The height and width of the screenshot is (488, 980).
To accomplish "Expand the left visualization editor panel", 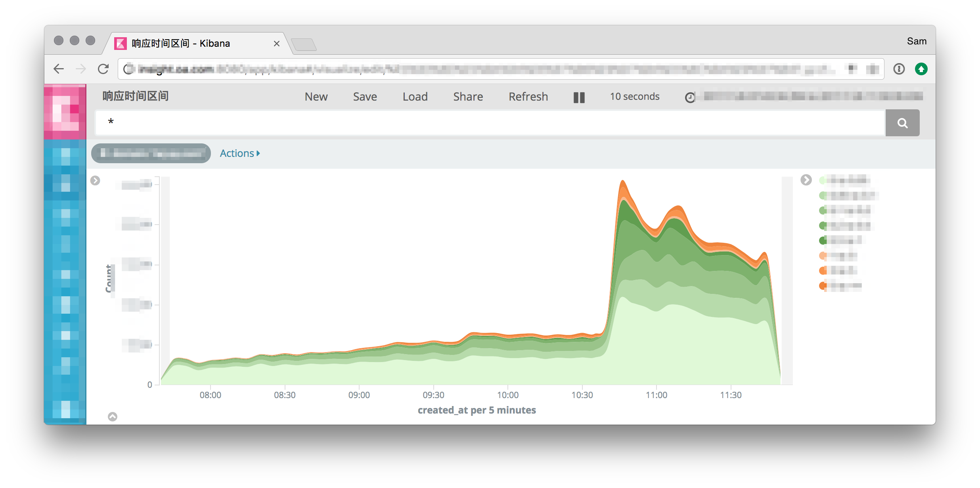I will 95,181.
